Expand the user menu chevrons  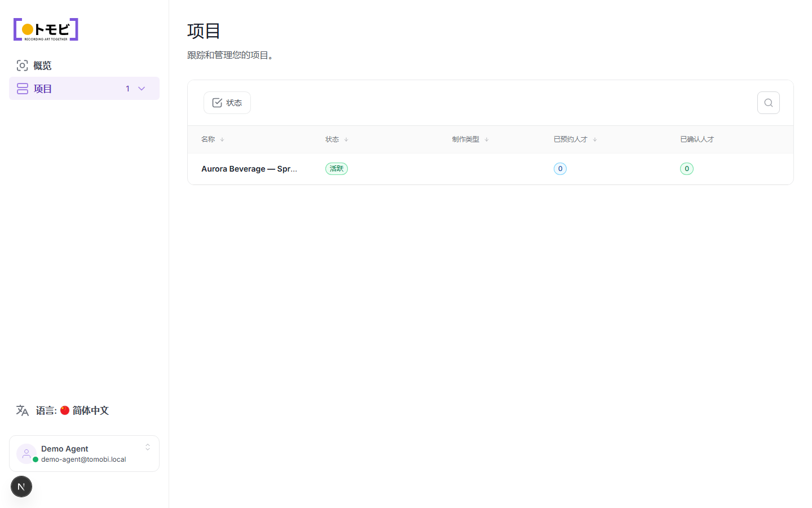coord(148,447)
